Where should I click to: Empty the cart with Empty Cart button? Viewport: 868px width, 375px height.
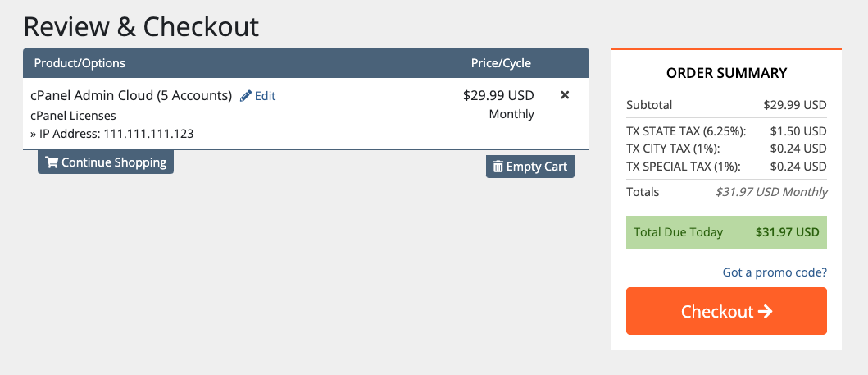(x=530, y=167)
